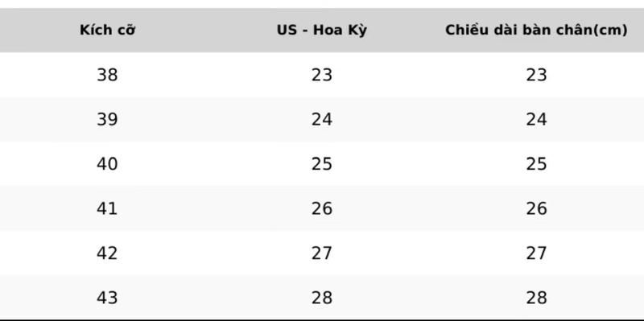Click foot length 24 cm cell

[536, 119]
